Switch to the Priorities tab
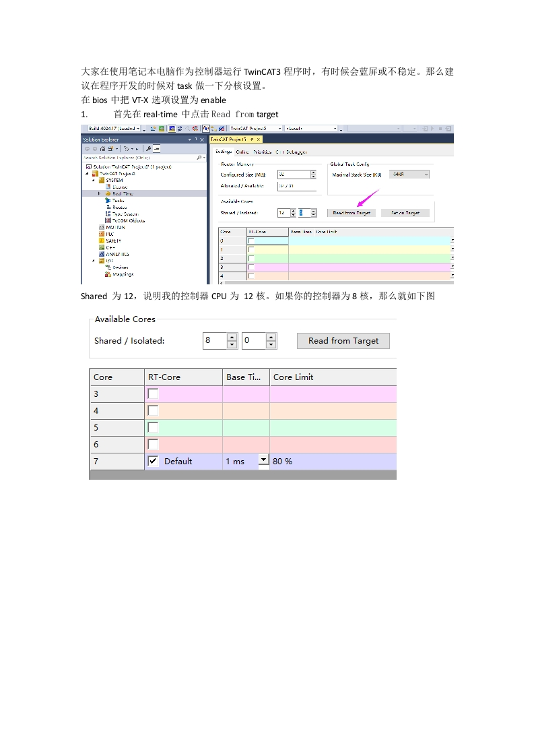This screenshot has width=534, height=756. [262, 152]
